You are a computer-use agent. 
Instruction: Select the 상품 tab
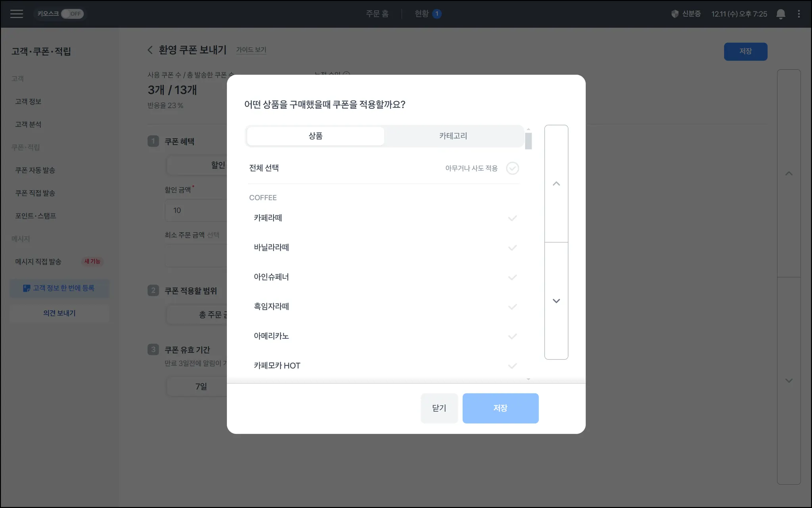pyautogui.click(x=316, y=136)
